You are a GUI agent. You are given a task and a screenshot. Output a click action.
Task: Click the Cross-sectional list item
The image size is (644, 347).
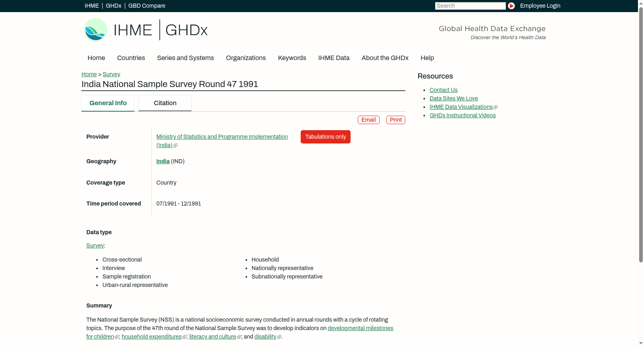pyautogui.click(x=122, y=260)
